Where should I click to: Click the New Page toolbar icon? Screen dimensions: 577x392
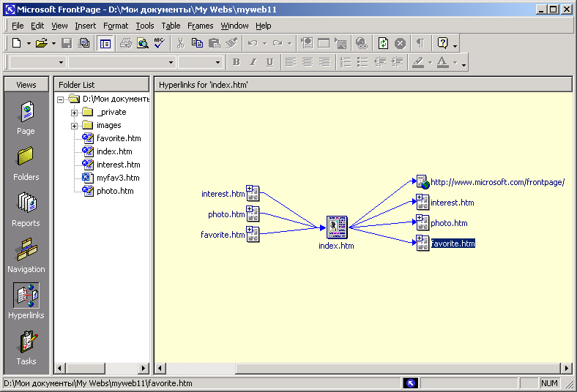coord(17,43)
